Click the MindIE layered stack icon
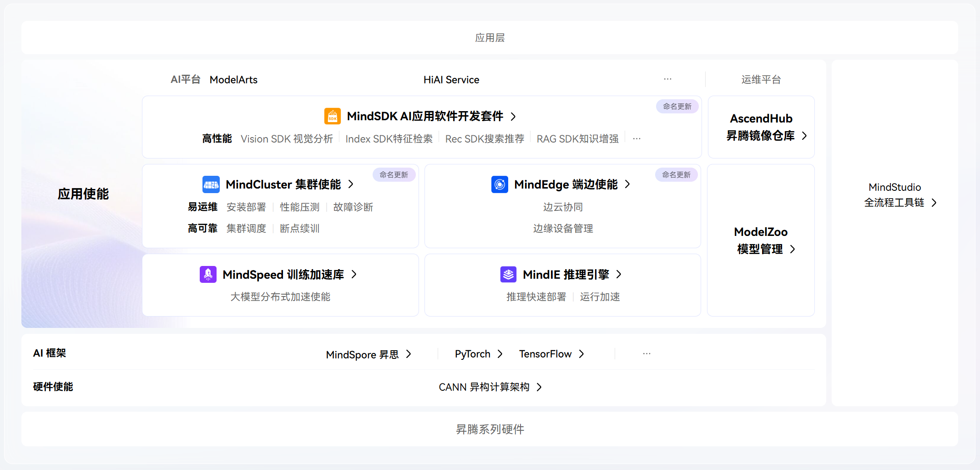This screenshot has width=980, height=470. [508, 275]
